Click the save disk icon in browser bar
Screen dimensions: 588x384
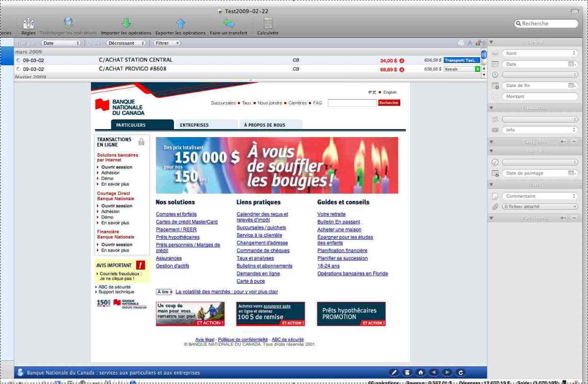point(407,373)
